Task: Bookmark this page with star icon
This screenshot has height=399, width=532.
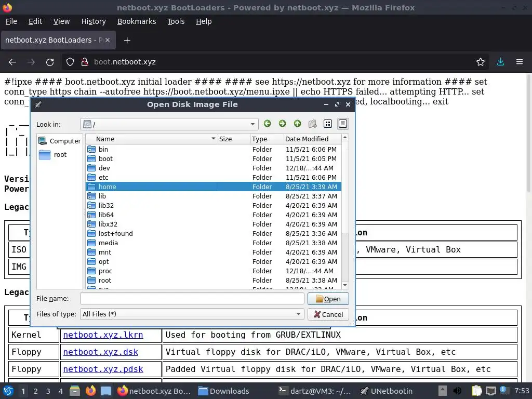Action: [x=480, y=62]
